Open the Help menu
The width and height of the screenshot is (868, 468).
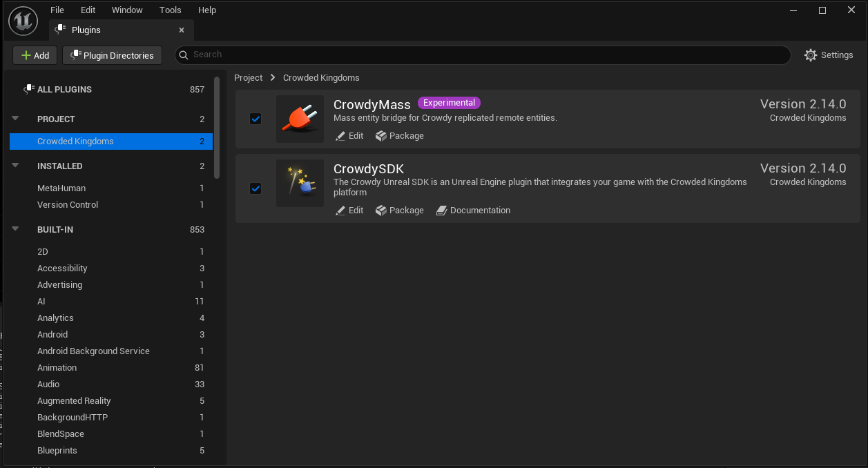(207, 10)
